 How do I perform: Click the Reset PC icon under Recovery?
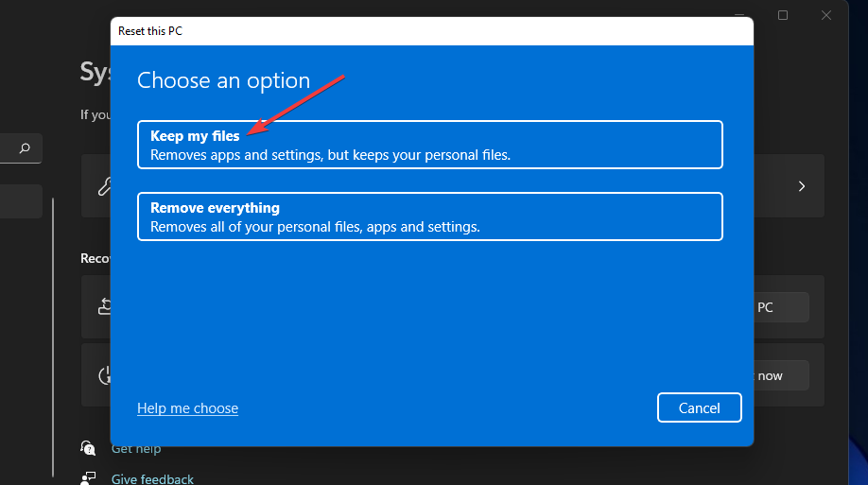click(103, 306)
